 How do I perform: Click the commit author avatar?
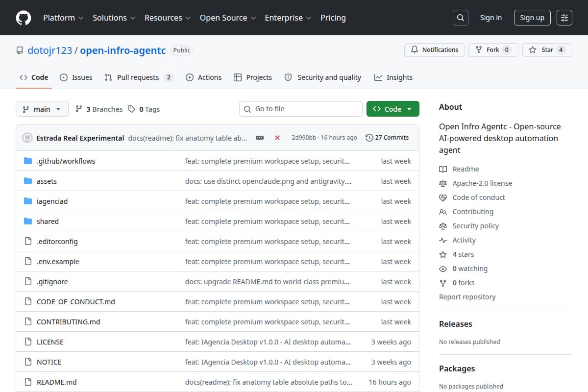pyautogui.click(x=27, y=138)
